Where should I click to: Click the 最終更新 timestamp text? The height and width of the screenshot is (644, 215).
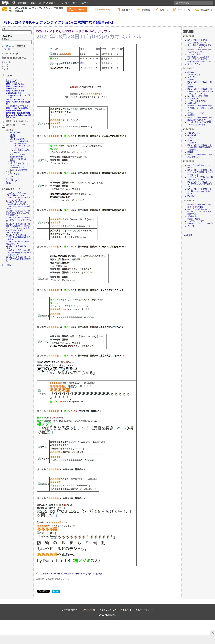point(52,579)
